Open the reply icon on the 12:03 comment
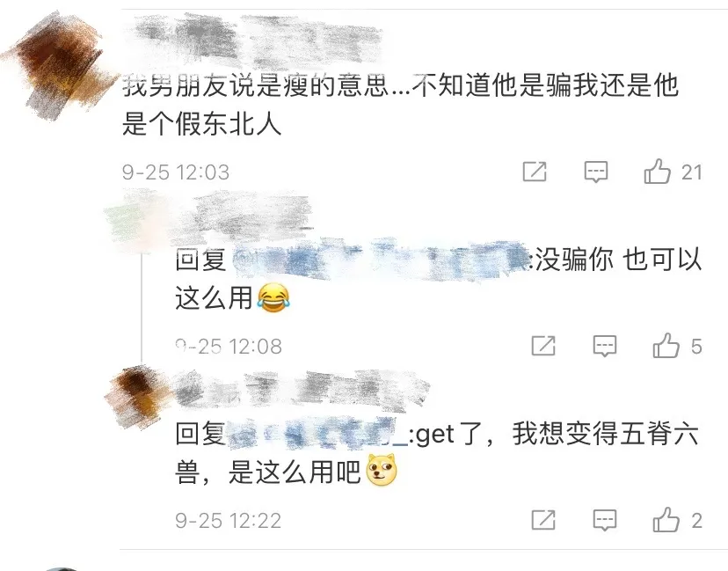The image size is (728, 571). 596,172
